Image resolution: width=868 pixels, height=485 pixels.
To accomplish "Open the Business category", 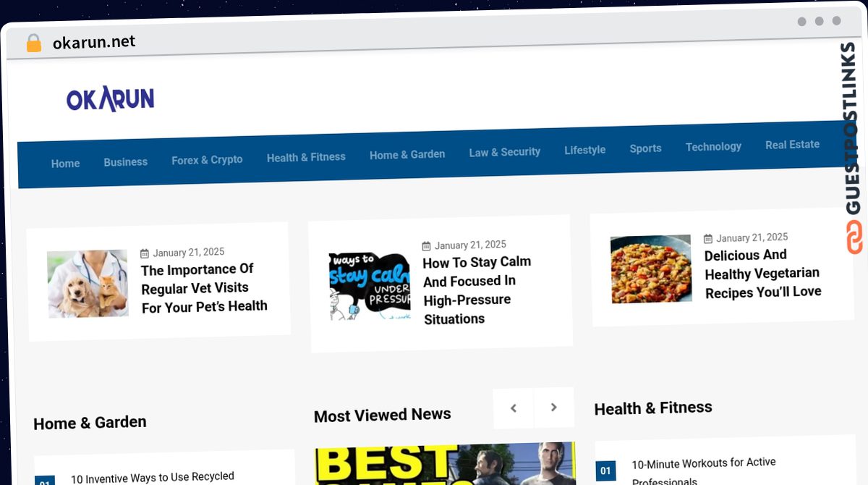I will pyautogui.click(x=125, y=162).
